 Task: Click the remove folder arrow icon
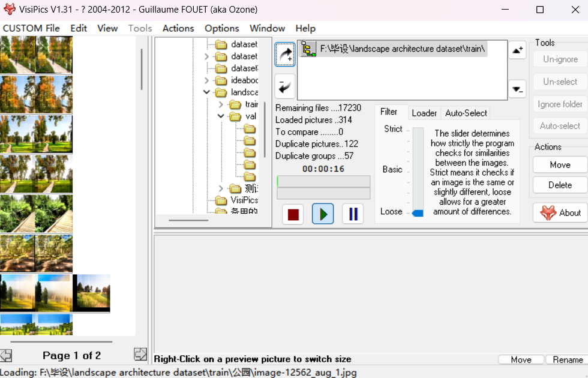click(x=285, y=86)
